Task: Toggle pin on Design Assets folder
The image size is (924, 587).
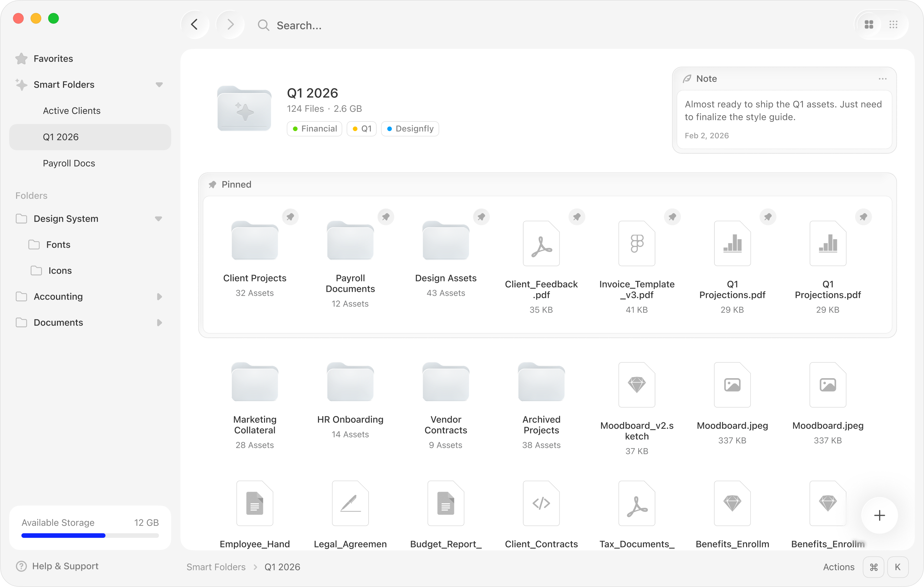Action: pyautogui.click(x=481, y=217)
